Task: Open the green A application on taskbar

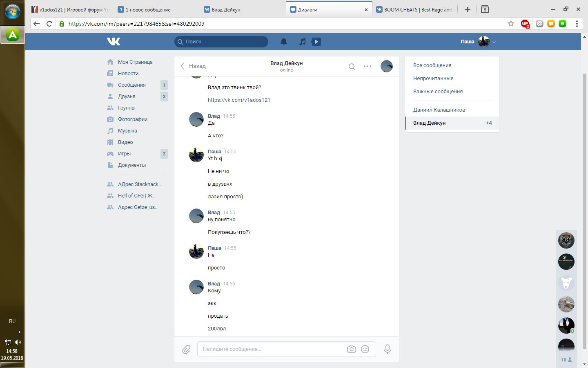Action: point(13,35)
